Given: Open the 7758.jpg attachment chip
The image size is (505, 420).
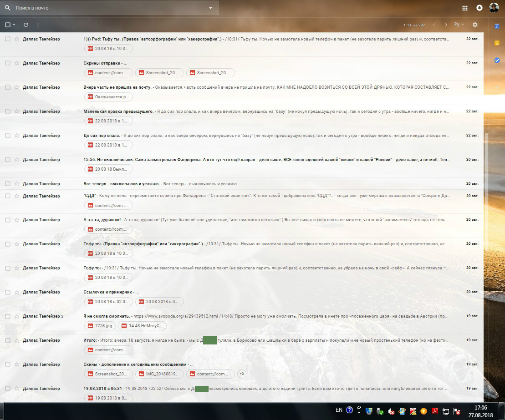Looking at the screenshot, I should click(99, 326).
